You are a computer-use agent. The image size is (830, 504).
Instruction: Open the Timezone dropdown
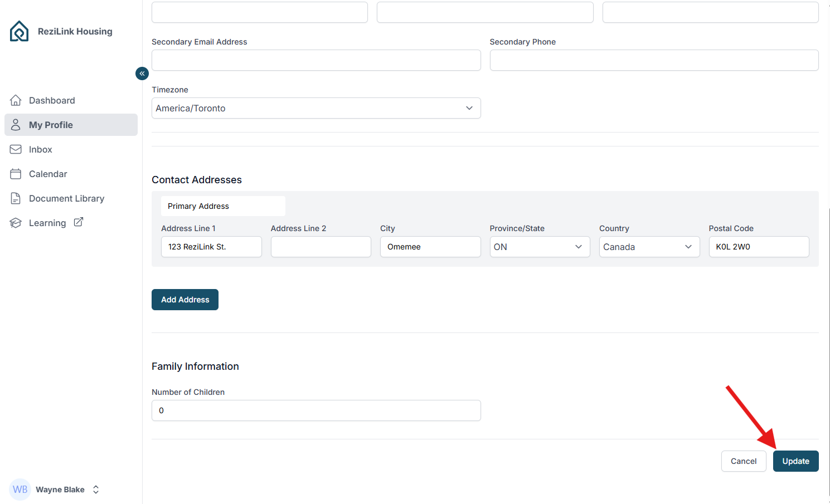click(x=316, y=108)
